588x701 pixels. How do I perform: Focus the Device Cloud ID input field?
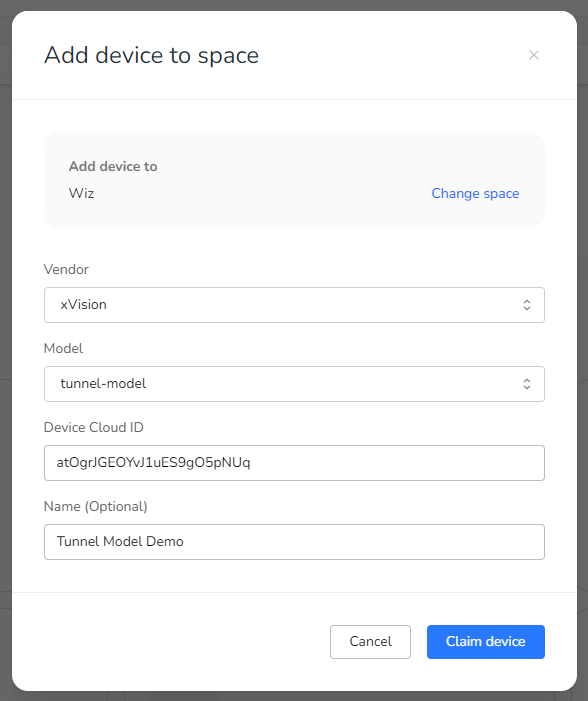point(294,463)
